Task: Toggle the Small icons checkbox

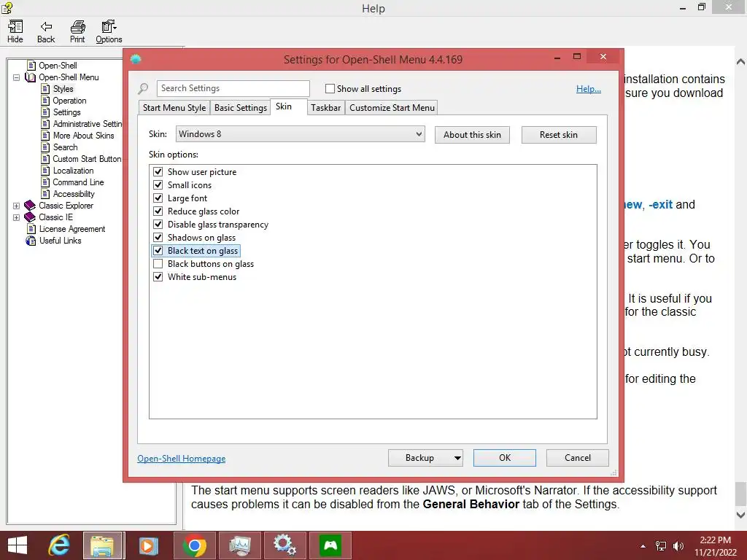Action: point(158,184)
